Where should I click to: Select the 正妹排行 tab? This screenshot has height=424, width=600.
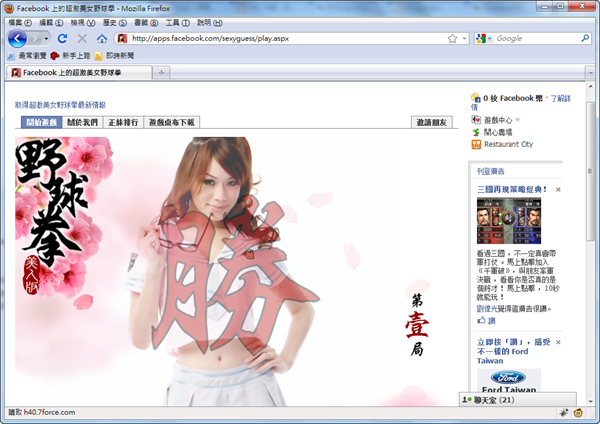point(123,122)
